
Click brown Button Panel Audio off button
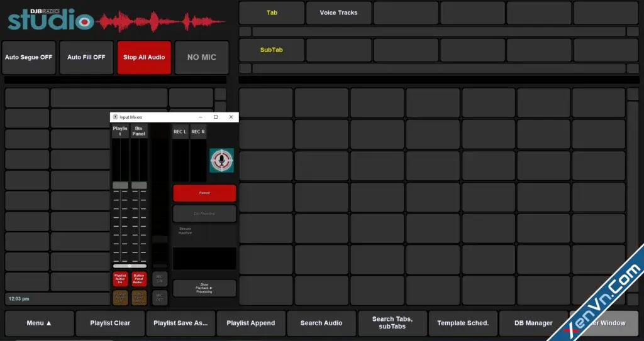(139, 298)
